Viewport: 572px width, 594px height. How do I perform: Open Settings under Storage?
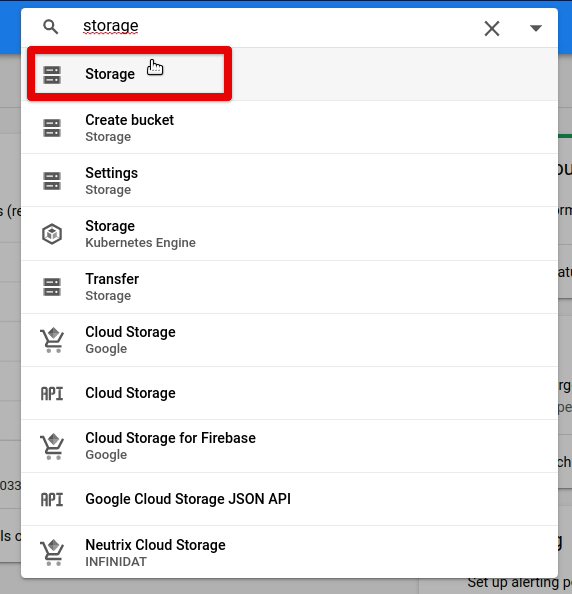coord(289,180)
